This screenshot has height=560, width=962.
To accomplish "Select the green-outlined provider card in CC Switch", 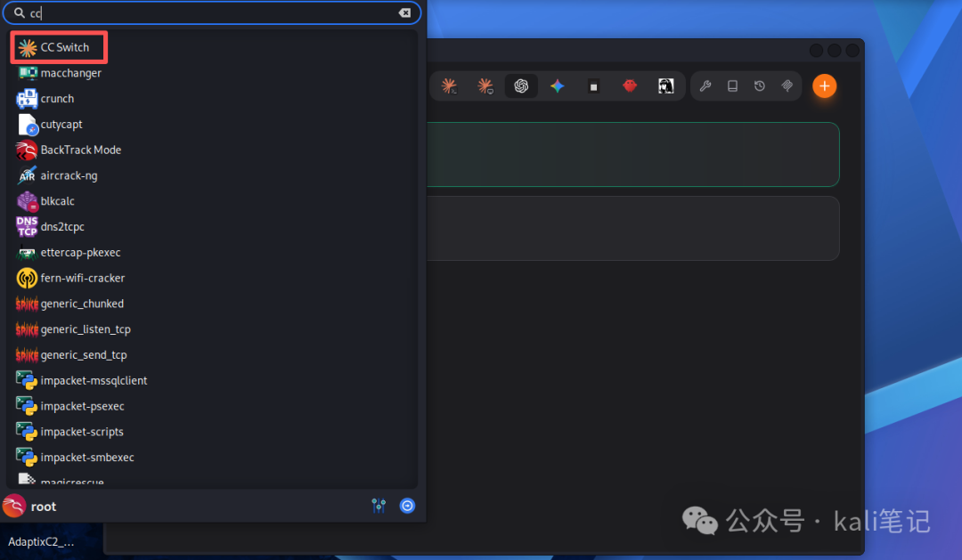I will point(632,155).
